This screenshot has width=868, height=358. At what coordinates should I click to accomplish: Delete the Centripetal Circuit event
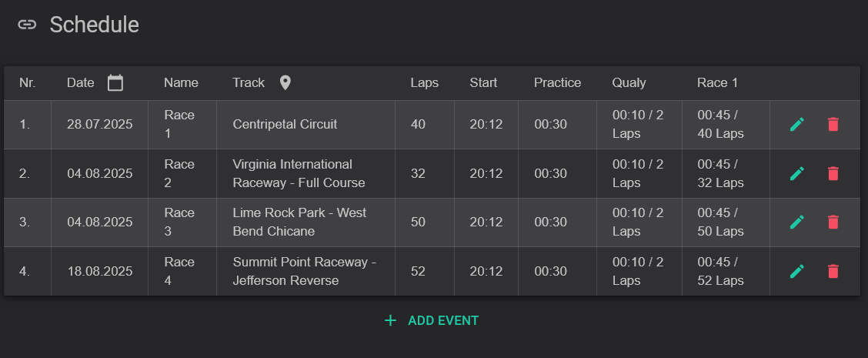833,124
